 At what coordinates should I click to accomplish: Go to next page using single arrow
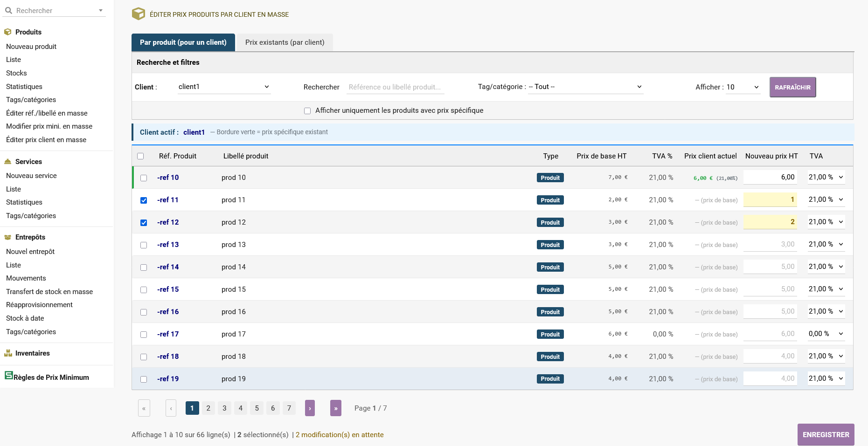coord(310,408)
